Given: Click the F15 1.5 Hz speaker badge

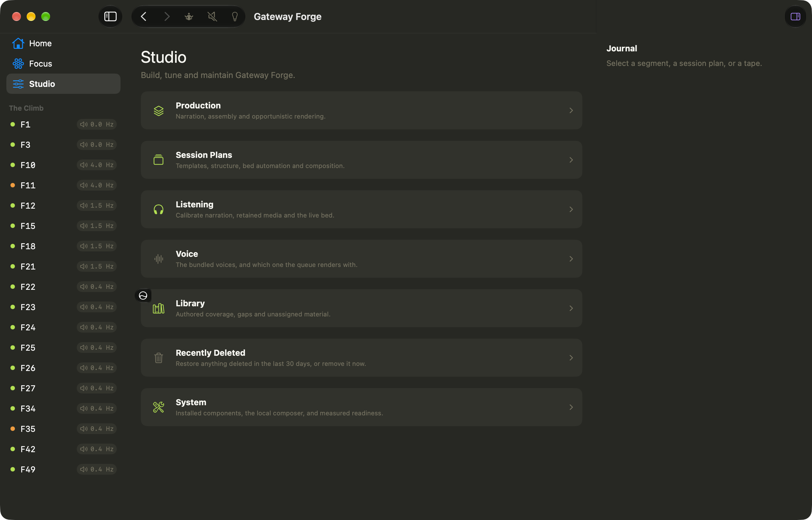Looking at the screenshot, I should (x=97, y=225).
